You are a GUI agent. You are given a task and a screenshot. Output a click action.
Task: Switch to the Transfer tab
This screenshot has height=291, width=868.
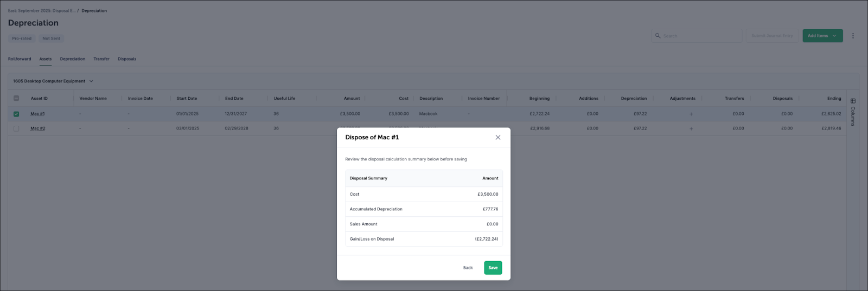coord(101,59)
